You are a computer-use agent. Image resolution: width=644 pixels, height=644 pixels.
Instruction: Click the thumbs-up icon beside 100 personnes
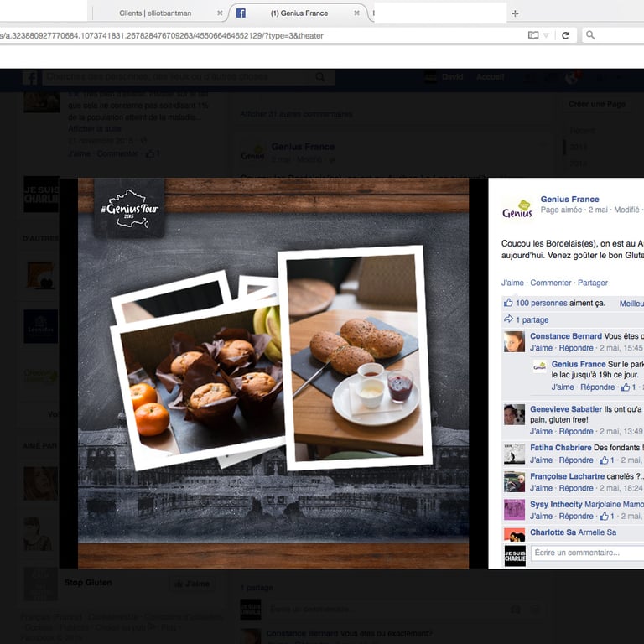coord(508,303)
